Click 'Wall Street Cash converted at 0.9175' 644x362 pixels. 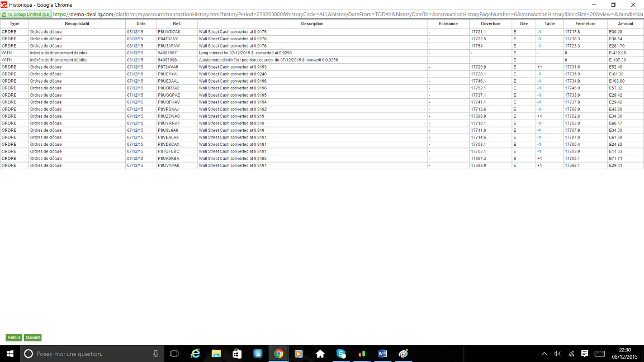[233, 32]
